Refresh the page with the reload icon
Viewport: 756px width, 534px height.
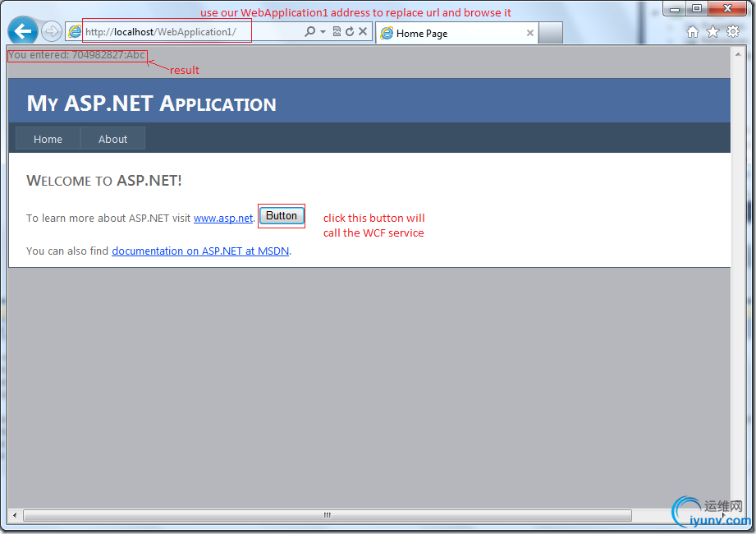tap(350, 32)
